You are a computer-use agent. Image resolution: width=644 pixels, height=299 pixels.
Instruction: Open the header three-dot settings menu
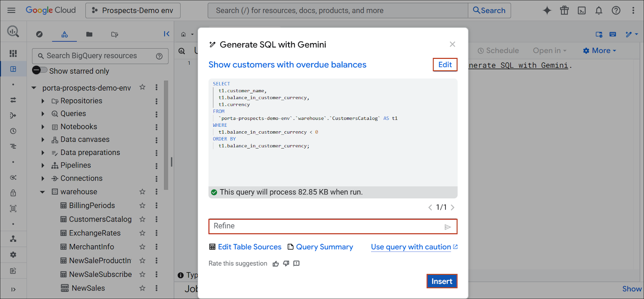click(x=633, y=10)
